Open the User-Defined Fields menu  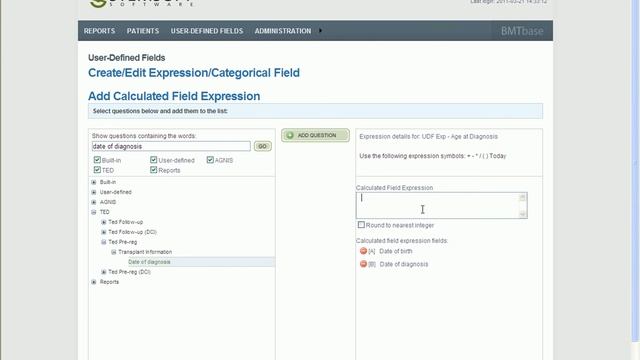point(207,31)
